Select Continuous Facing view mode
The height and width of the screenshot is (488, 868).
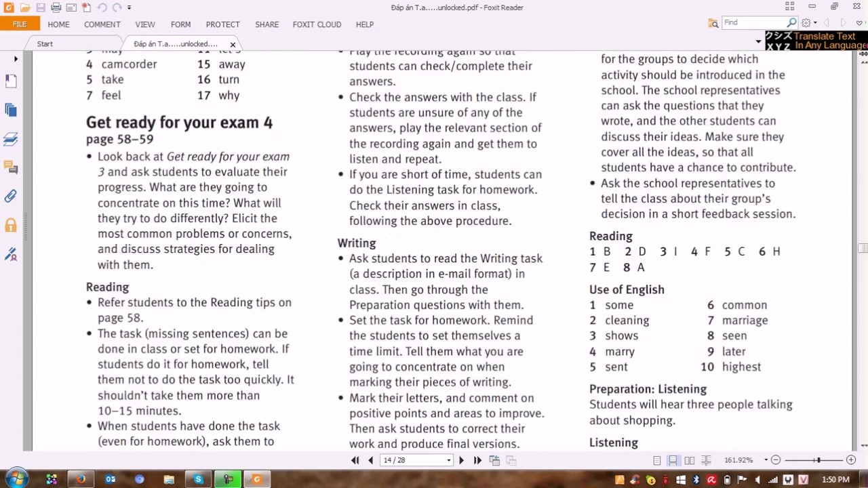click(x=706, y=460)
